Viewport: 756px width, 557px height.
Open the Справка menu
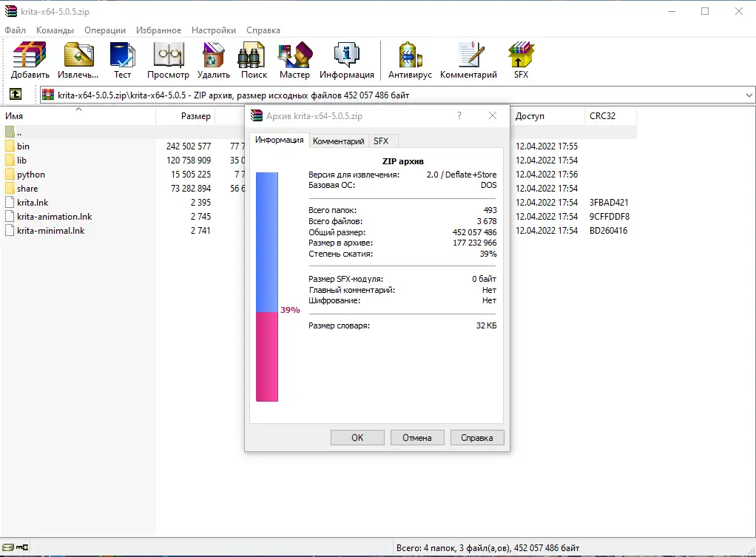pos(263,30)
